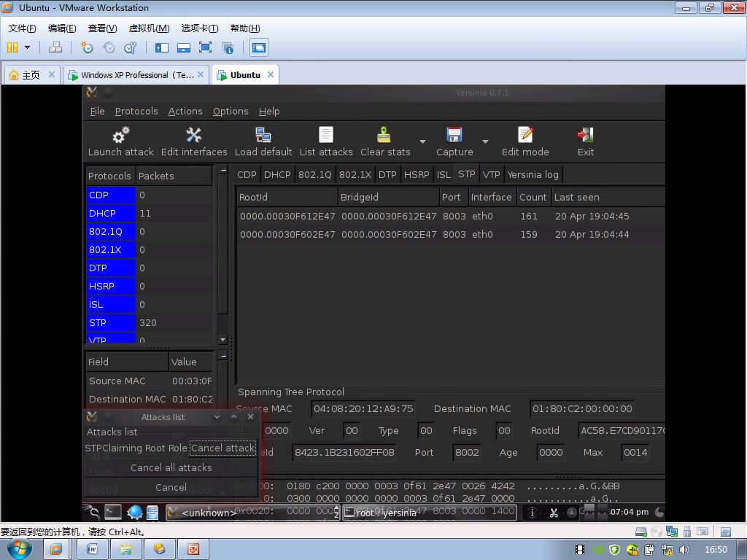Open the 虚拟机(M) menu in VMware
Viewport: 747px width, 560px height.
(149, 28)
